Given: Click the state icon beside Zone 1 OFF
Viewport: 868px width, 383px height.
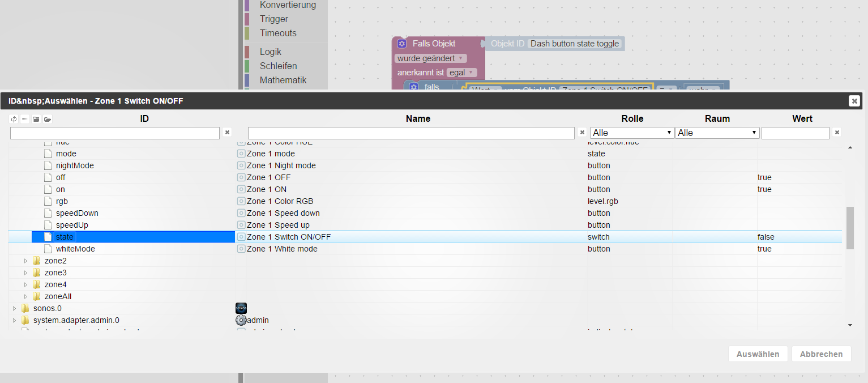Looking at the screenshot, I should [241, 177].
